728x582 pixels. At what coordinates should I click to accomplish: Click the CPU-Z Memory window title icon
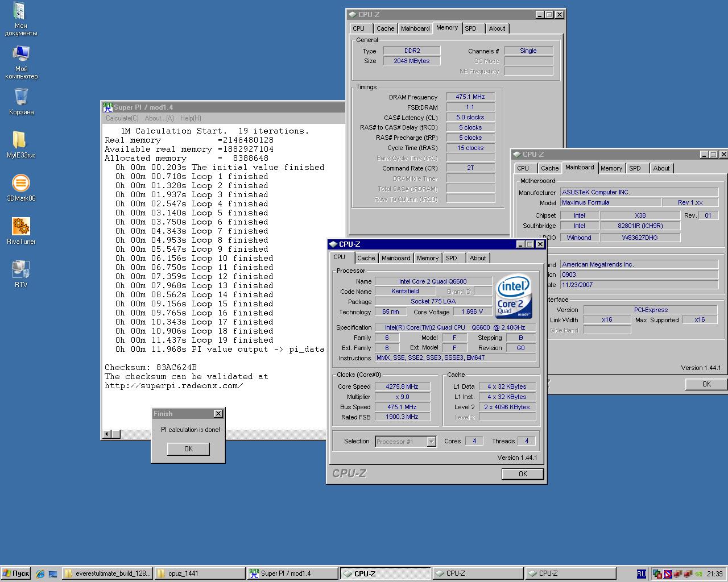click(x=353, y=15)
